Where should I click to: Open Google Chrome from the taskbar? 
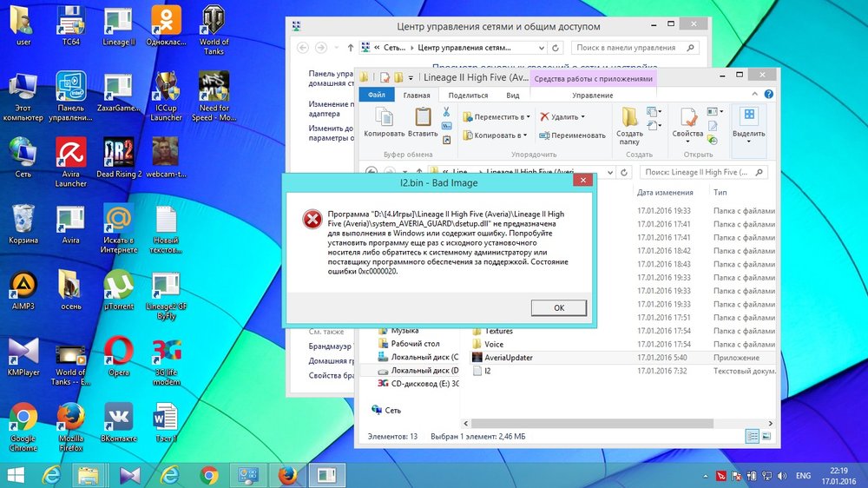[208, 475]
